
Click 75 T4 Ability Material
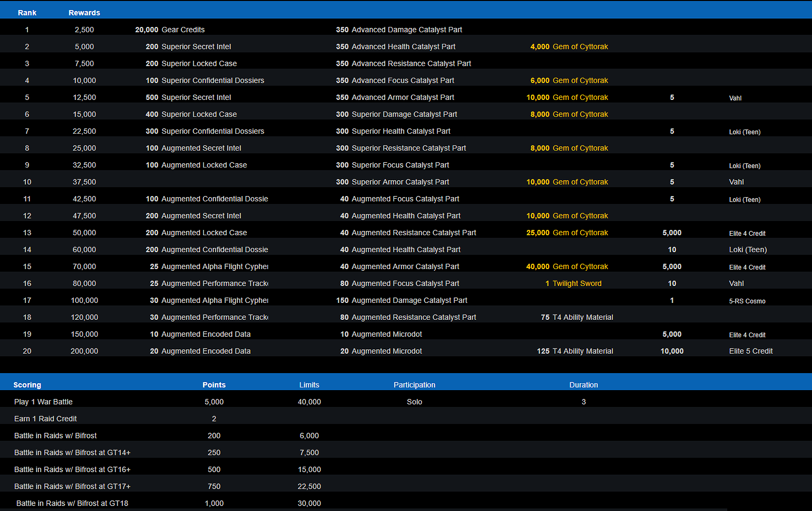click(577, 317)
